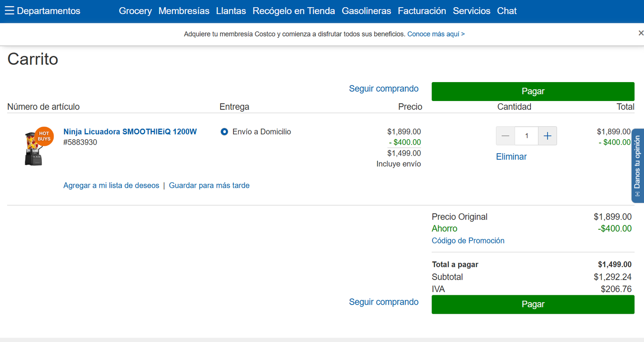Open the Danos tu opinión feedback tab
The width and height of the screenshot is (644, 342).
[637, 165]
